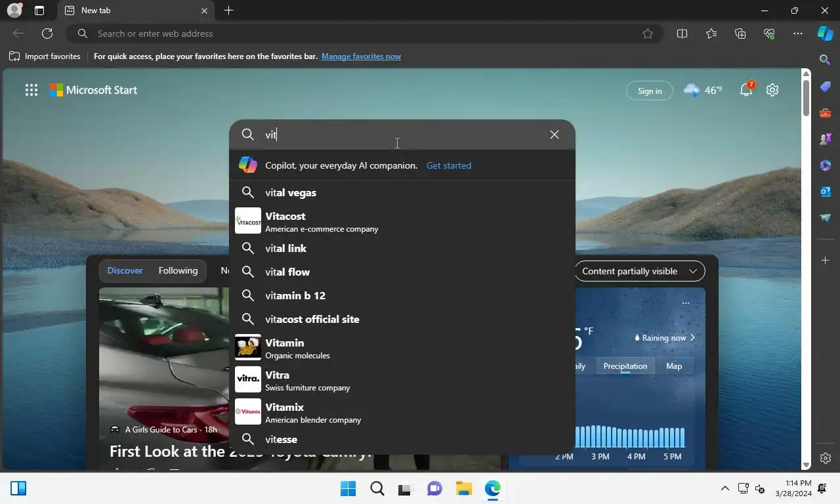The height and width of the screenshot is (504, 840).
Task: Open the notifications bell with badge
Action: click(x=747, y=90)
